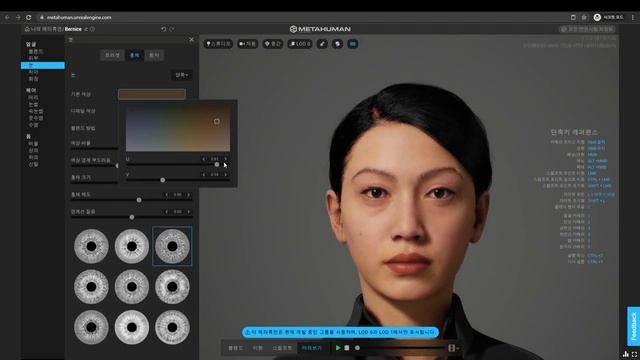
Task: Switch to the 흰자 sclera tab
Action: tap(154, 55)
